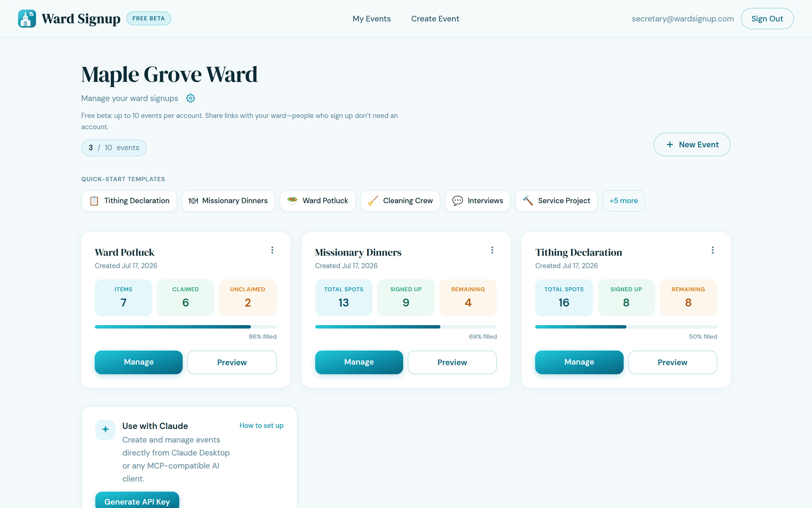Click the sparkle icon beside Use with Claude
Screen dimensions: 812x508
[105, 429]
